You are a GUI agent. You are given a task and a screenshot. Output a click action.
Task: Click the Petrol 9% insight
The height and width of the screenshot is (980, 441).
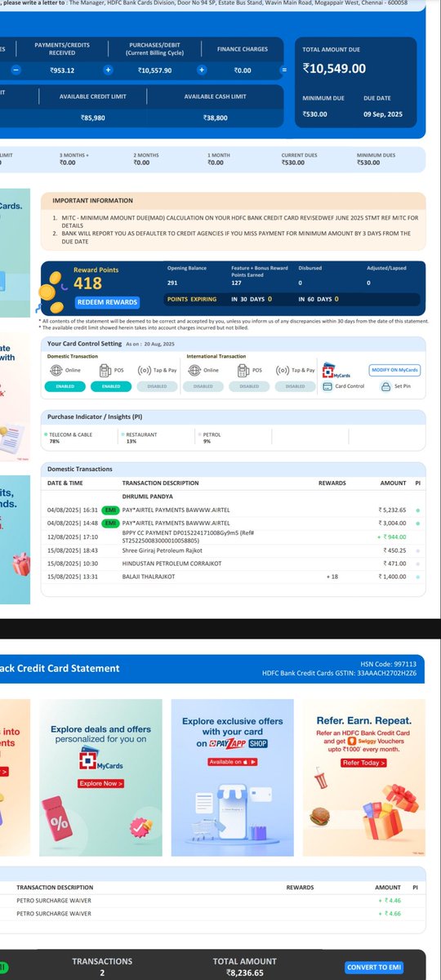211,438
